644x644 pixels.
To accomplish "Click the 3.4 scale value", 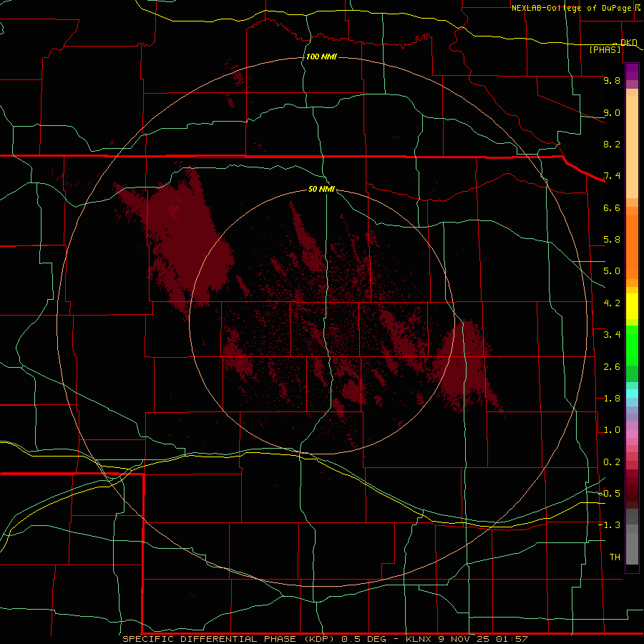I will [612, 335].
